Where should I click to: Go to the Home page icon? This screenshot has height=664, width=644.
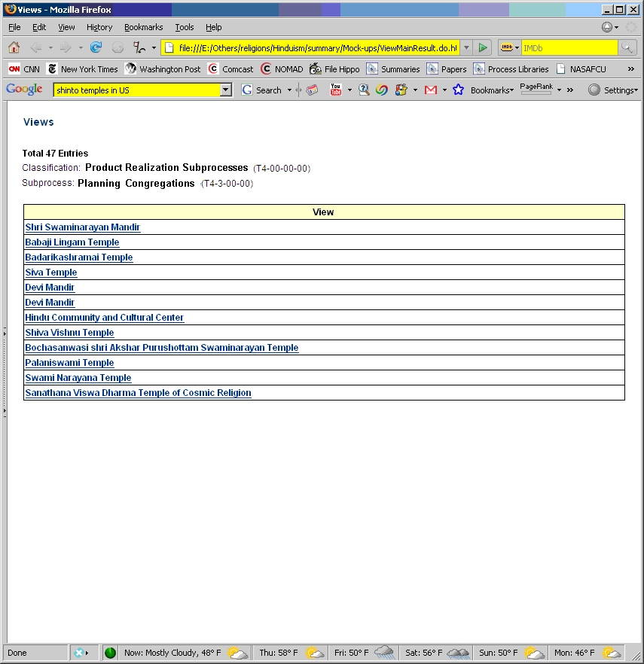pyautogui.click(x=14, y=47)
